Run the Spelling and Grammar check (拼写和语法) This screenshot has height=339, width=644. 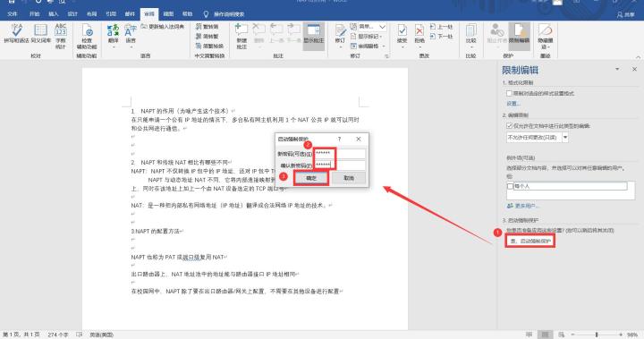tap(16, 34)
